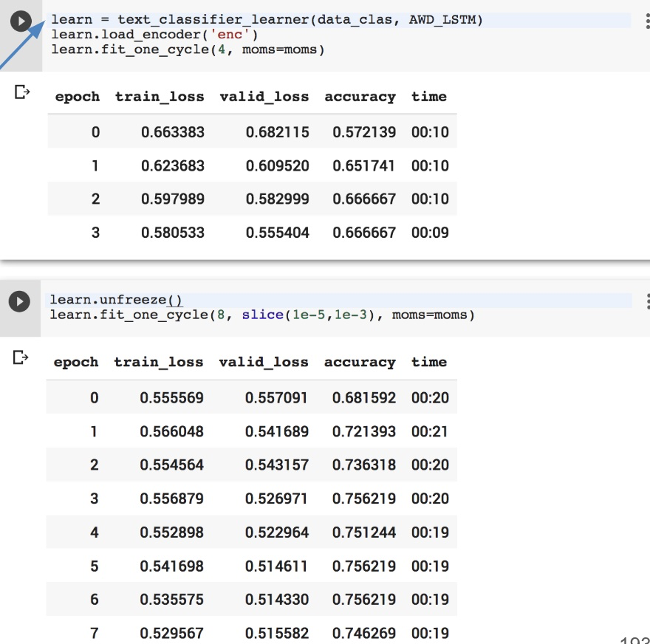This screenshot has width=650, height=644.
Task: Click the accuracy header in the second table
Action: click(360, 362)
